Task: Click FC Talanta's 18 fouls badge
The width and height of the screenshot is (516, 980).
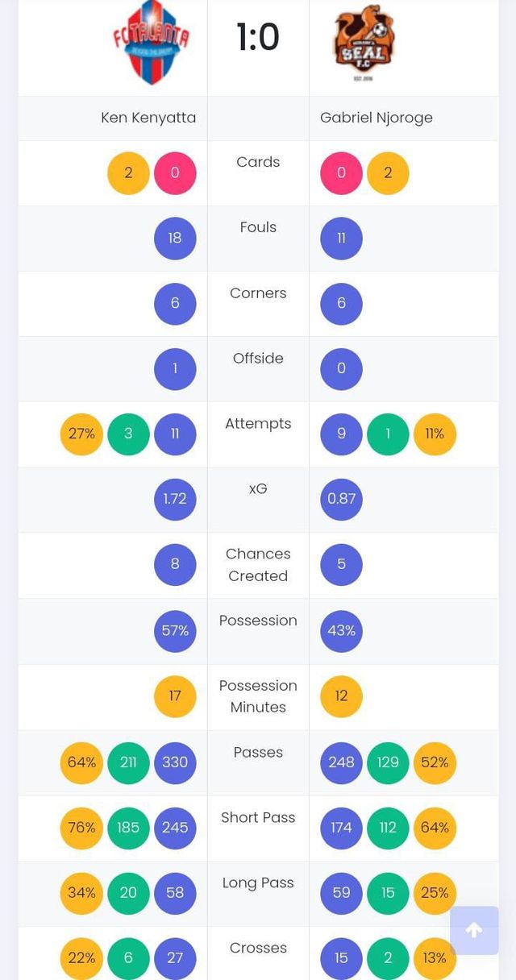Action: (x=175, y=239)
